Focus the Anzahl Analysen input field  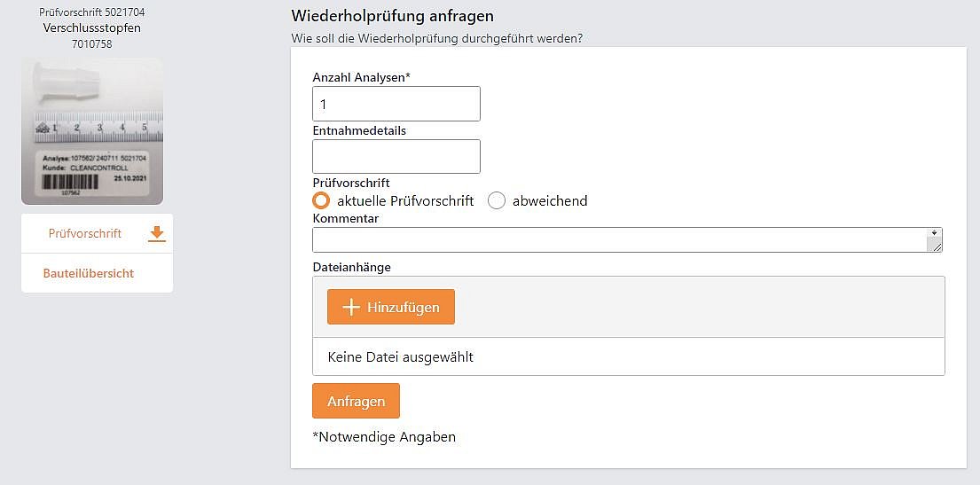click(396, 104)
